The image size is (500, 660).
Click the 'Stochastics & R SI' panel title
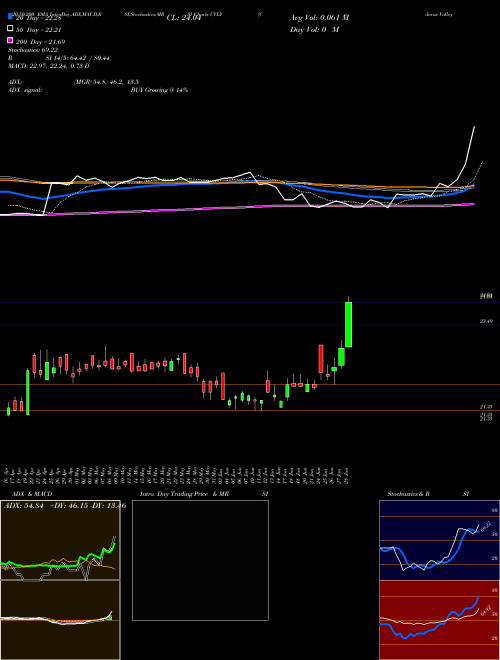click(x=428, y=494)
